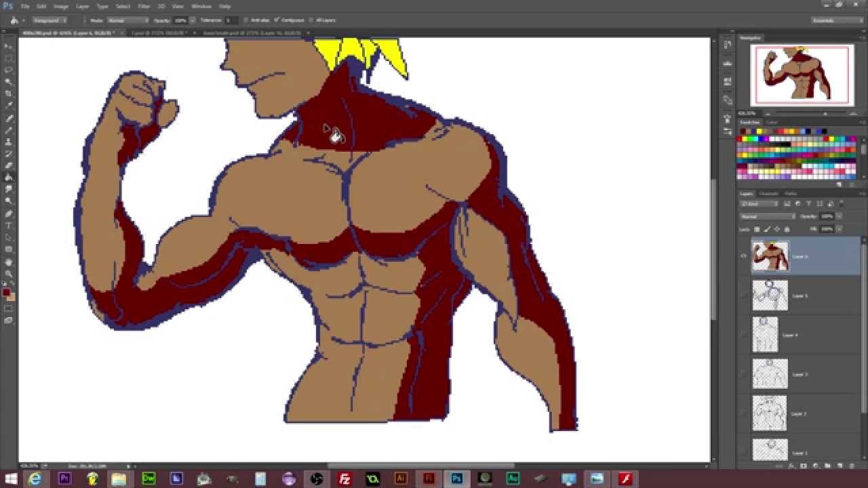Select the Paint Bucket tool
The height and width of the screenshot is (488, 868).
(9, 174)
